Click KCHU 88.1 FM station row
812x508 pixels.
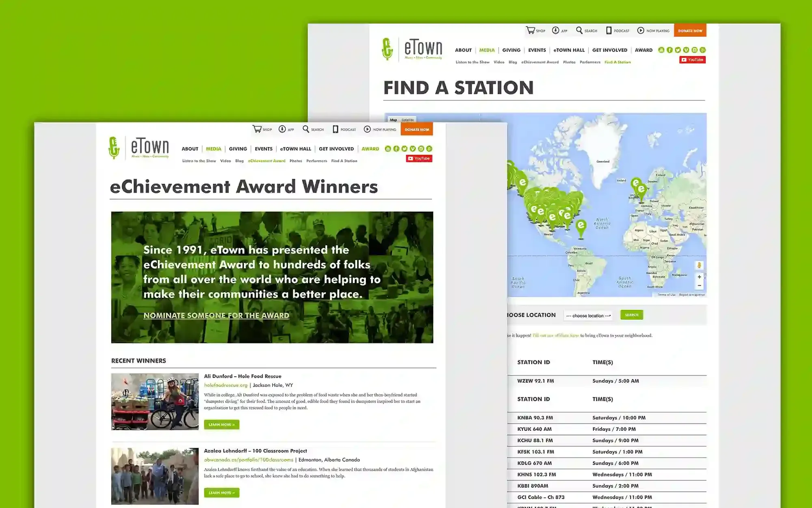click(x=607, y=441)
